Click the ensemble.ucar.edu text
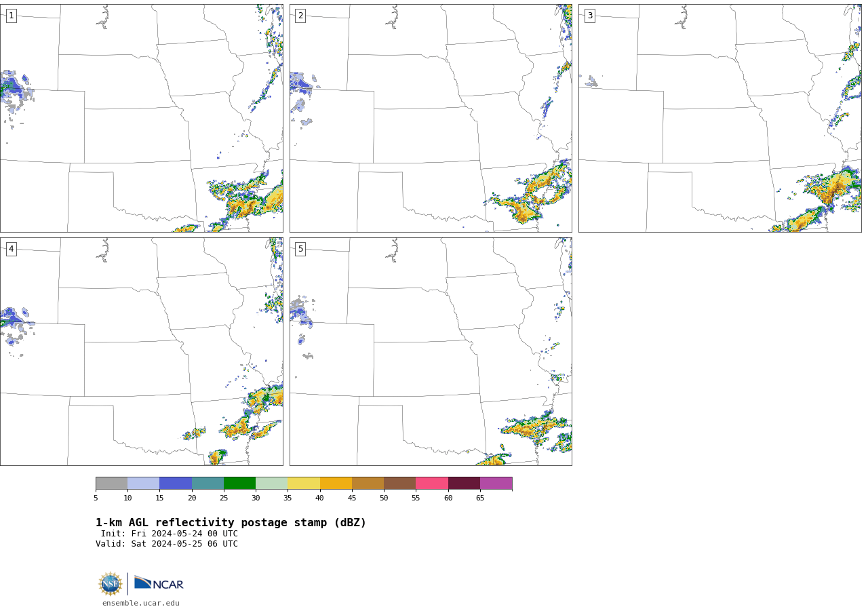The image size is (868, 611). [141, 603]
